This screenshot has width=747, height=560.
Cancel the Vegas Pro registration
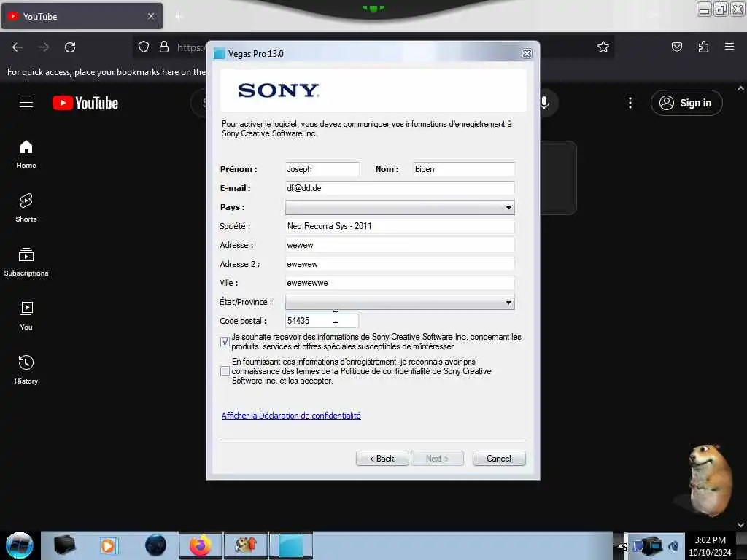(499, 459)
